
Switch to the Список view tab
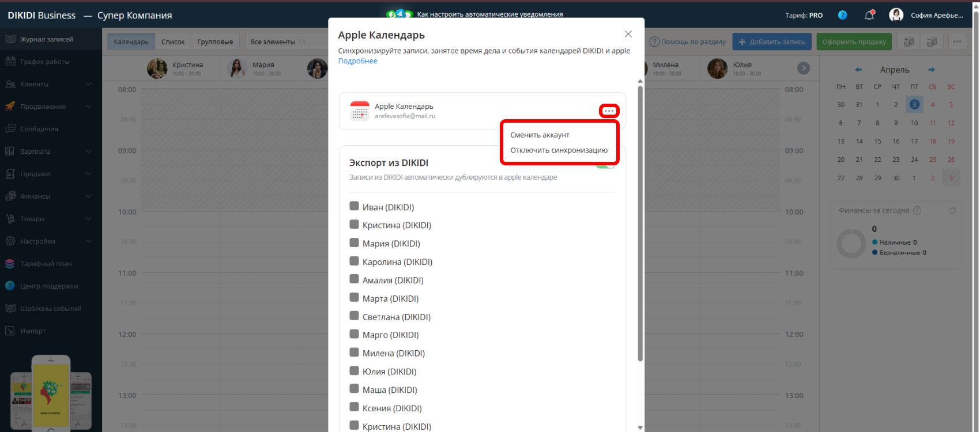click(173, 41)
